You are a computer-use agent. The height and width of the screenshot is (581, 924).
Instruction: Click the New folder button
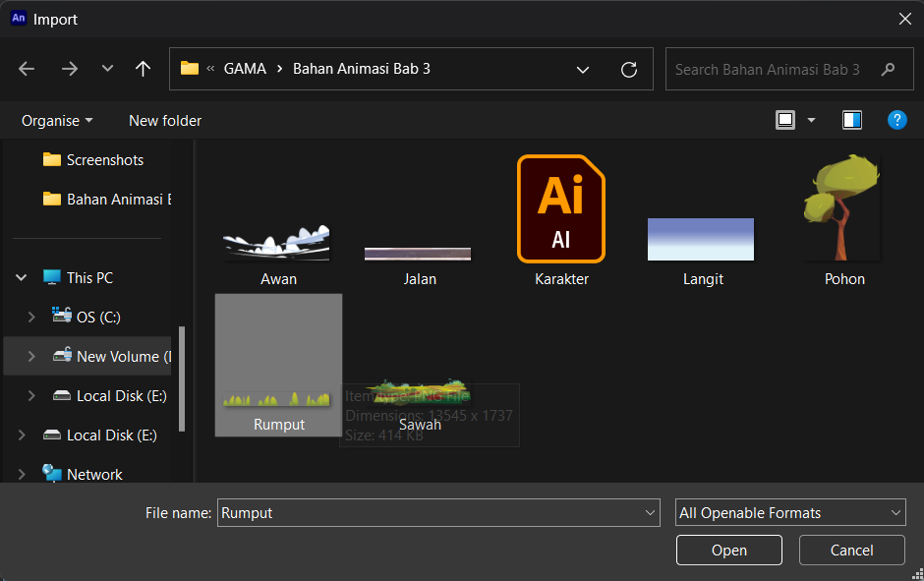tap(165, 121)
